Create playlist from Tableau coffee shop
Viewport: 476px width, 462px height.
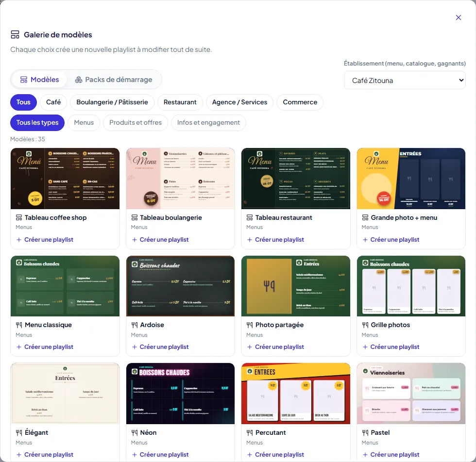[x=45, y=240]
